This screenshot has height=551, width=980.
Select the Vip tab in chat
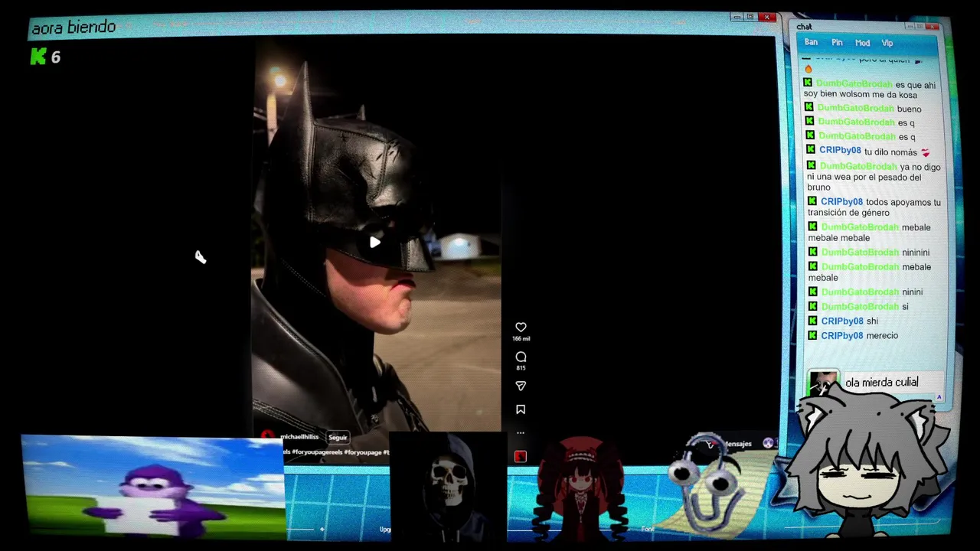pos(887,43)
